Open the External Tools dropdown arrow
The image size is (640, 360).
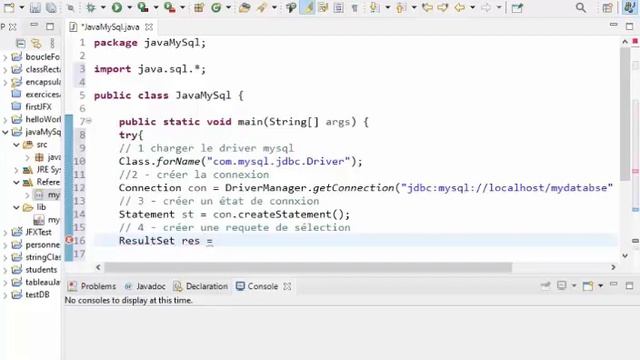182,8
